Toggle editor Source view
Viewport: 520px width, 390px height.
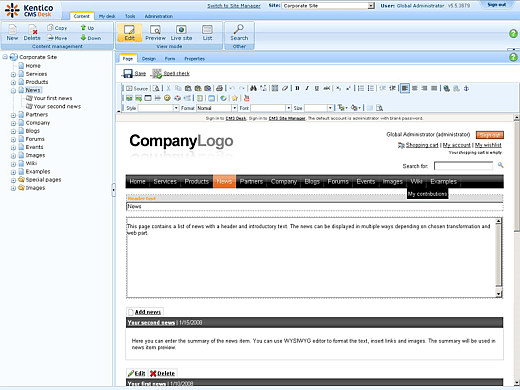(137, 88)
